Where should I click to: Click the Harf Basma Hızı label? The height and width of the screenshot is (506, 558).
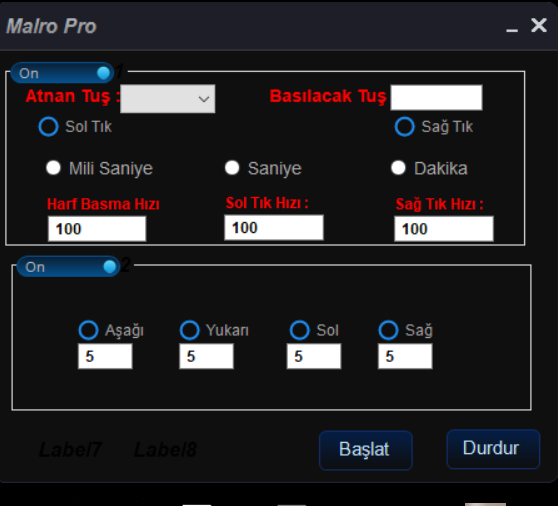[x=103, y=204]
